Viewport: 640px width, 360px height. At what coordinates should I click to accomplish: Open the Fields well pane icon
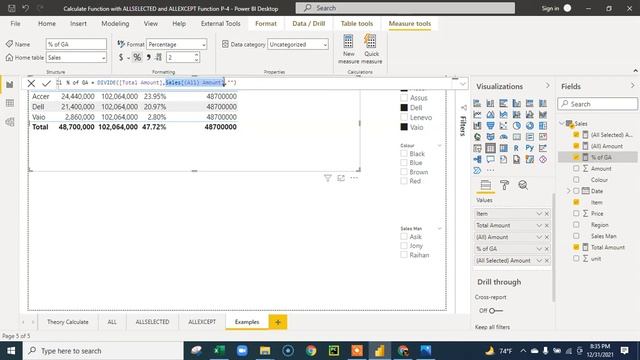tap(485, 185)
